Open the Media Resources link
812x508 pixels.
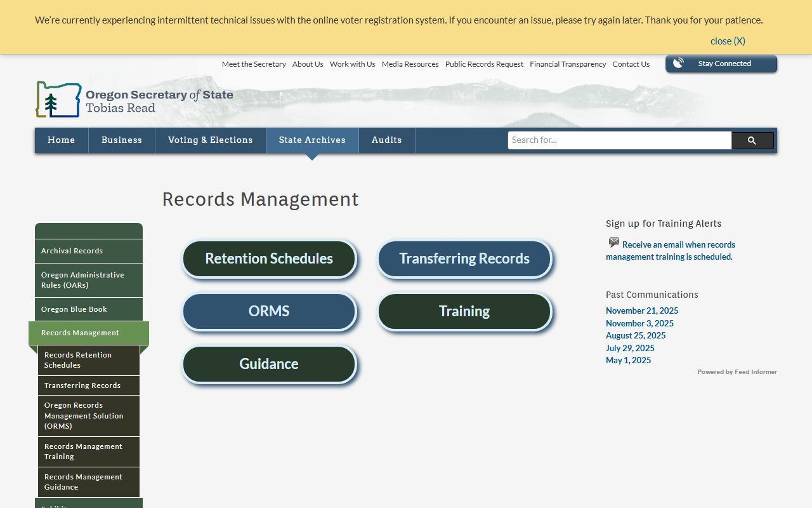[x=410, y=64]
